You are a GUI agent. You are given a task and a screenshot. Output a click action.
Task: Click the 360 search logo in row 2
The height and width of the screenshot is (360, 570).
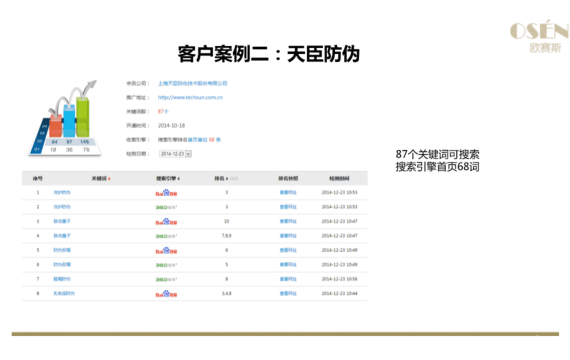166,207
